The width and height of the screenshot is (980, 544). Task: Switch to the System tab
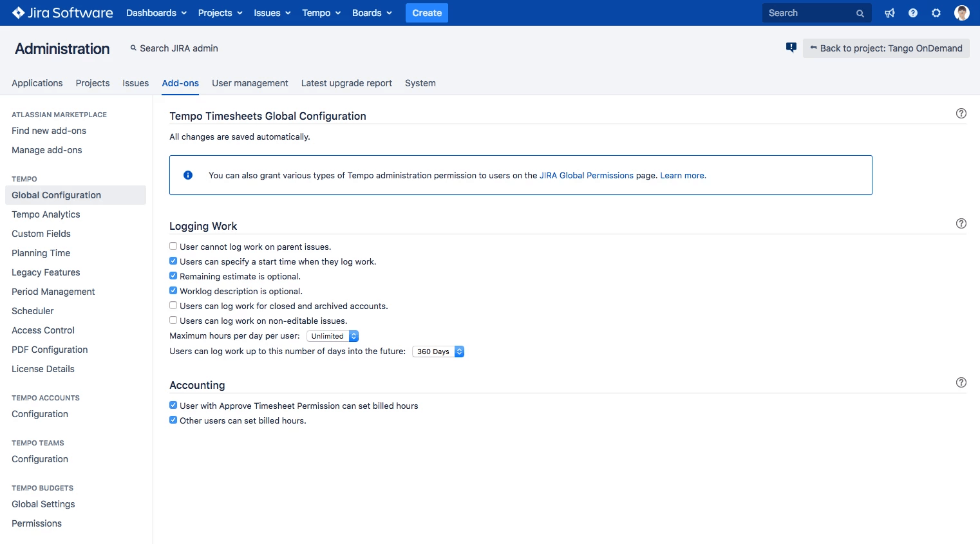[420, 83]
